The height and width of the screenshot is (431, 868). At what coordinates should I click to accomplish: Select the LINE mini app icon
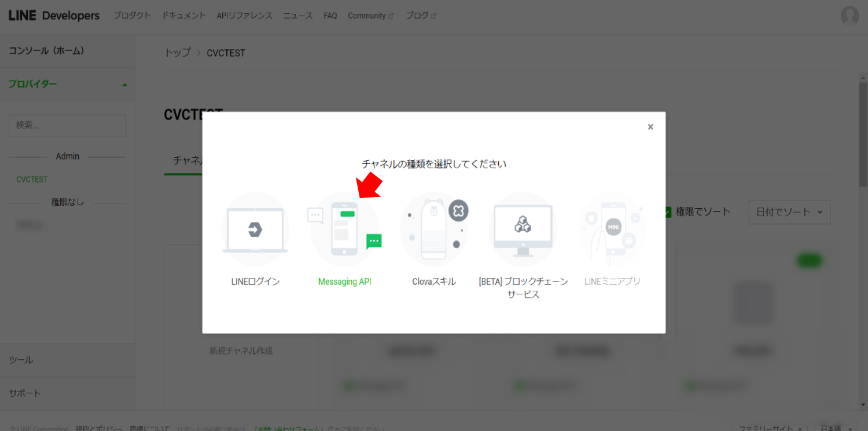[612, 229]
